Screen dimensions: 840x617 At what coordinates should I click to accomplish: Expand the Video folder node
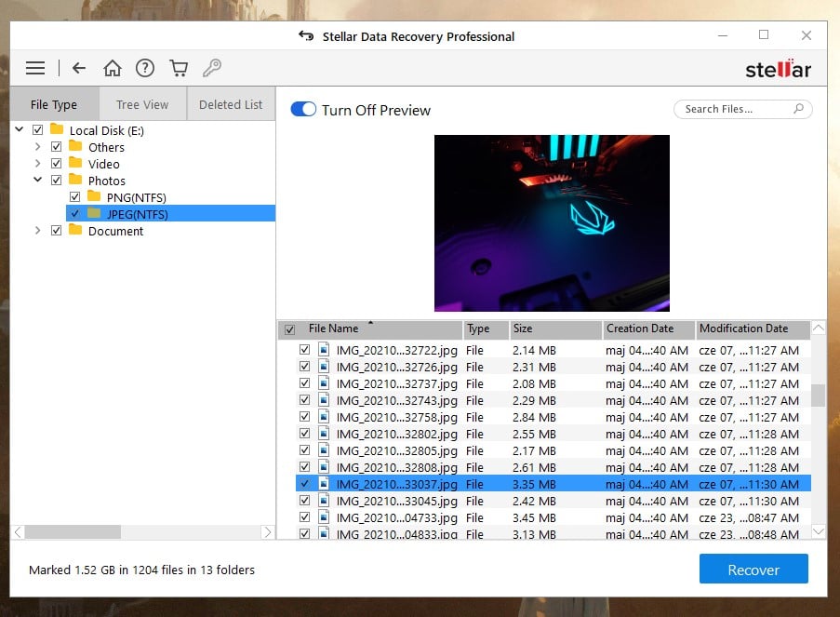tap(37, 163)
